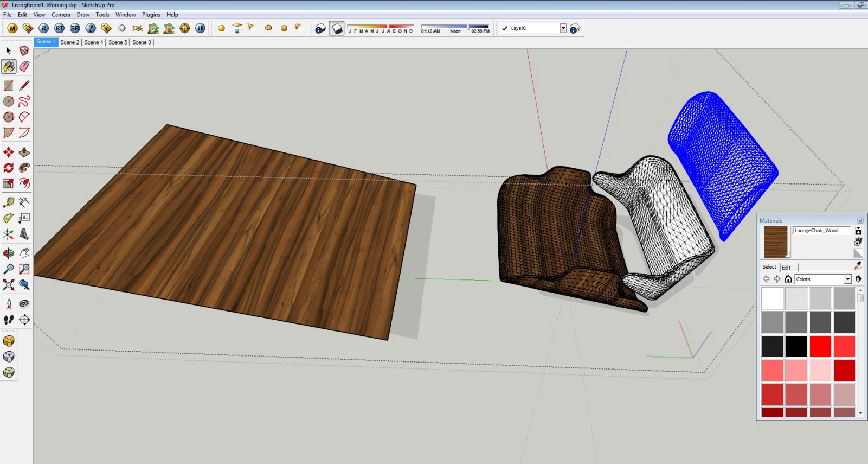
Task: Activate the Zoom Extents tool
Action: 9,284
